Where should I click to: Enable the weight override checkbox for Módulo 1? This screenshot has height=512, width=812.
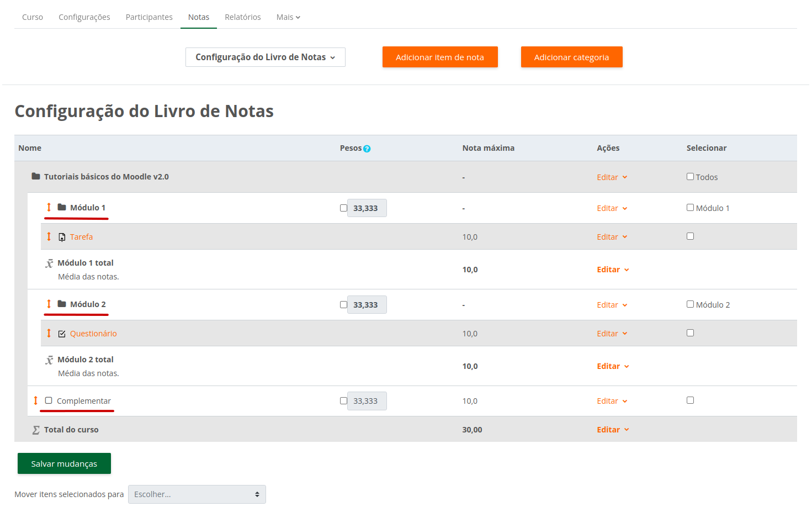click(x=343, y=208)
